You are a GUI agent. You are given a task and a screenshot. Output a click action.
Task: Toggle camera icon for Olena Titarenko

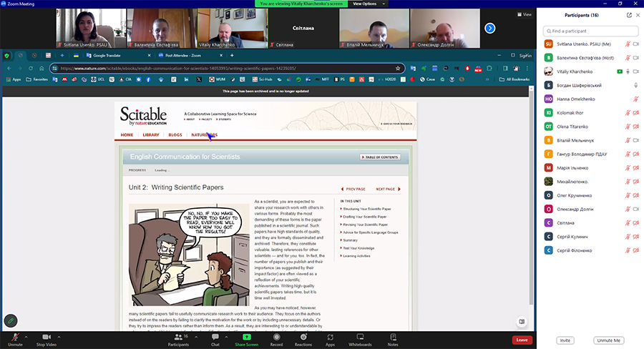tap(636, 127)
